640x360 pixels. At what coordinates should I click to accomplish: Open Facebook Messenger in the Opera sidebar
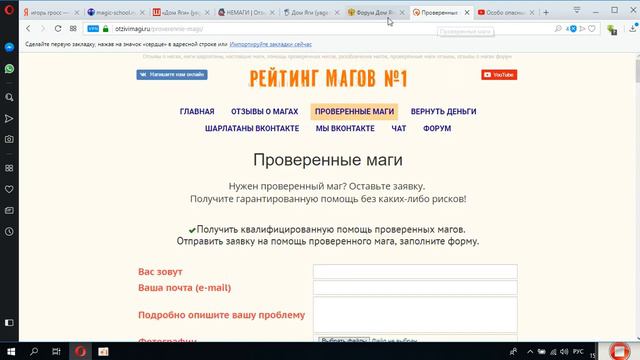point(9,47)
